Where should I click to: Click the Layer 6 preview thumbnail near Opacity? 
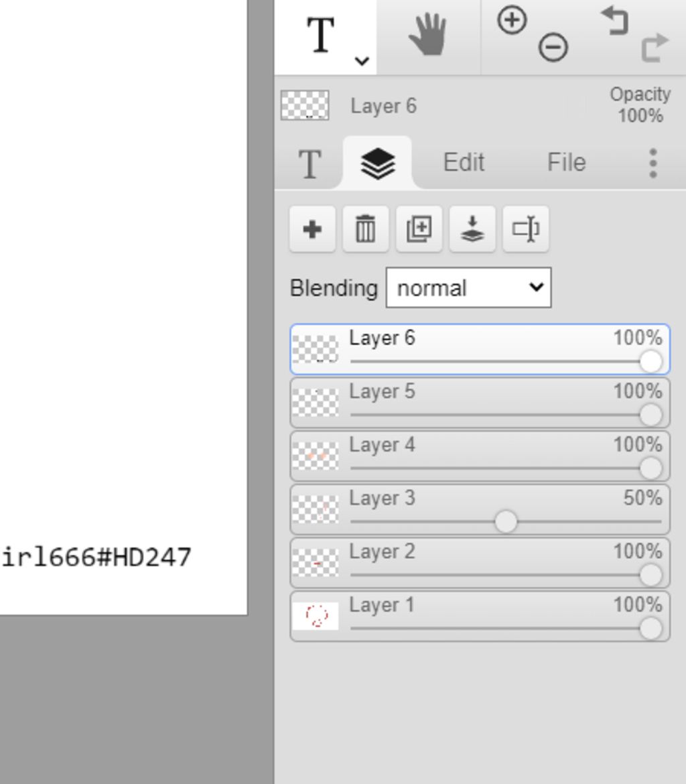tap(305, 105)
